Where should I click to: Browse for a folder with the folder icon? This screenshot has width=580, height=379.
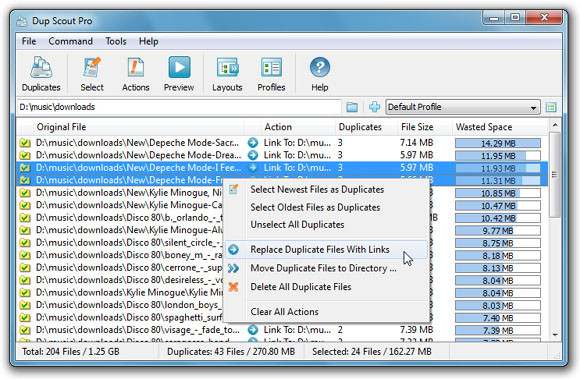[352, 107]
